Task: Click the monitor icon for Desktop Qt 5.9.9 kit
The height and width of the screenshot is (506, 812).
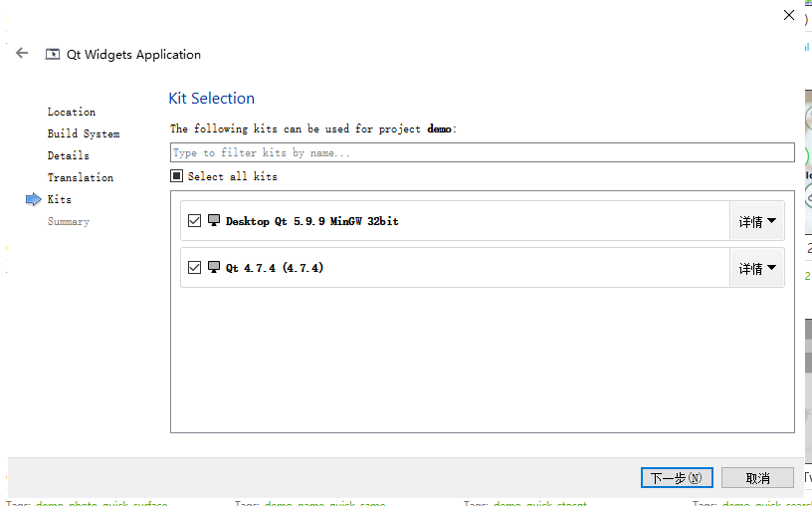Action: tap(214, 220)
